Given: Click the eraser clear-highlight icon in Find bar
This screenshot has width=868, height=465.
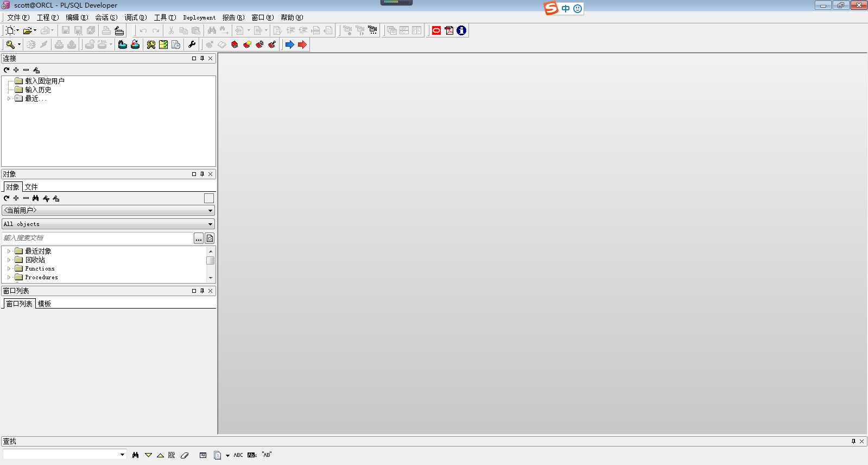Looking at the screenshot, I should [185, 455].
